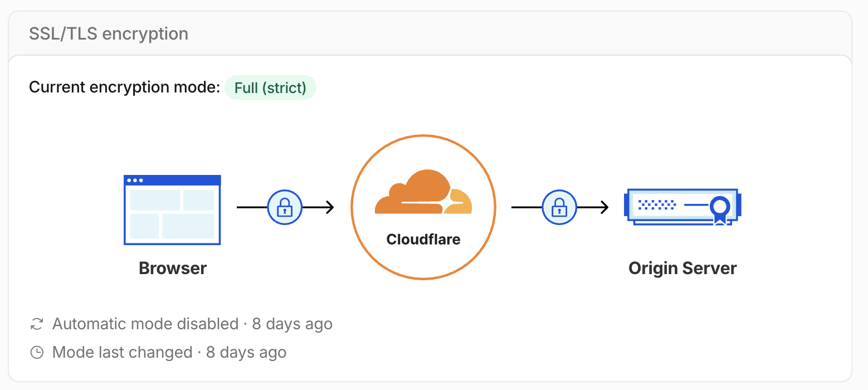The image size is (868, 390).
Task: Click the Mode last changed status text
Action: coord(169,353)
